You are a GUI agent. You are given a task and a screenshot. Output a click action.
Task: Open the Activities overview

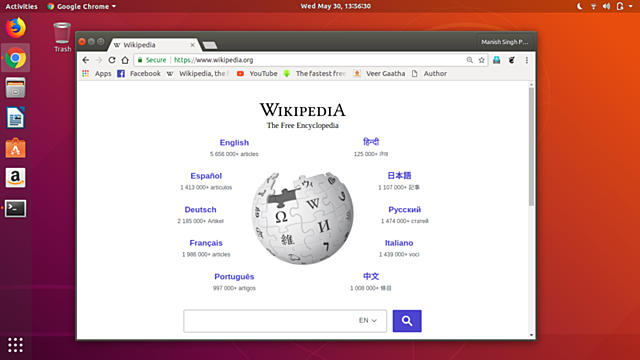click(x=21, y=6)
